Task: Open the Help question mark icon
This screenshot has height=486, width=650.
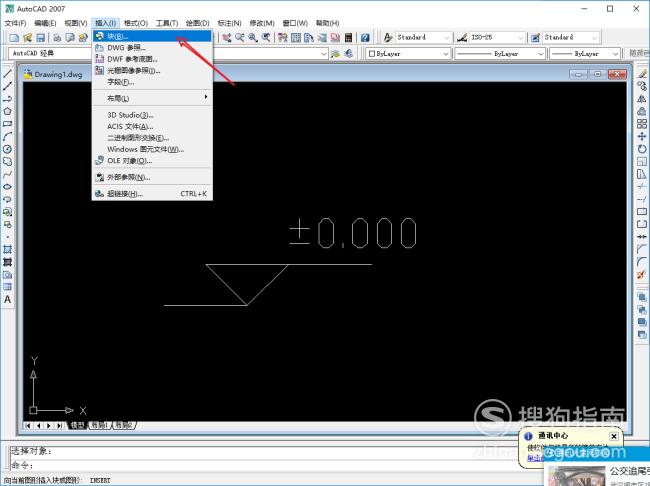Action: [x=365, y=38]
